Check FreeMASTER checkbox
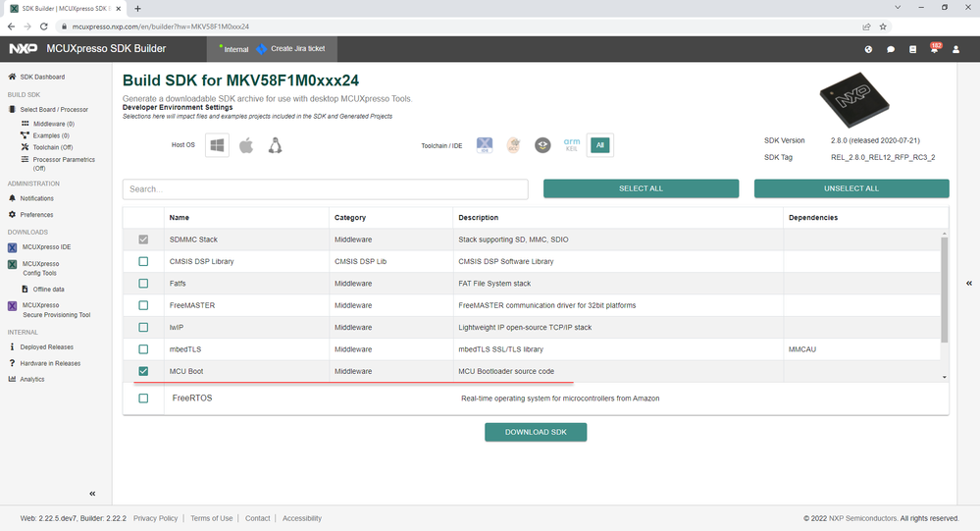The width and height of the screenshot is (980, 531). click(143, 305)
